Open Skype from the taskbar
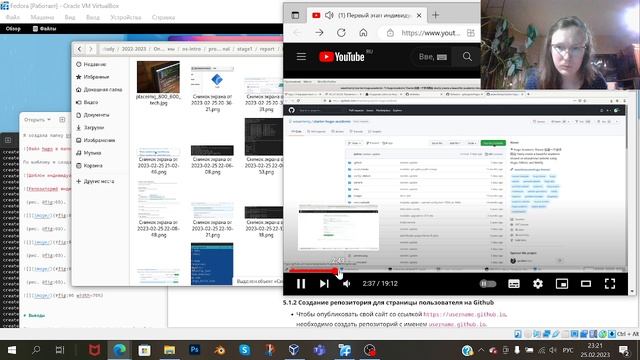The image size is (640, 360). click(244, 350)
